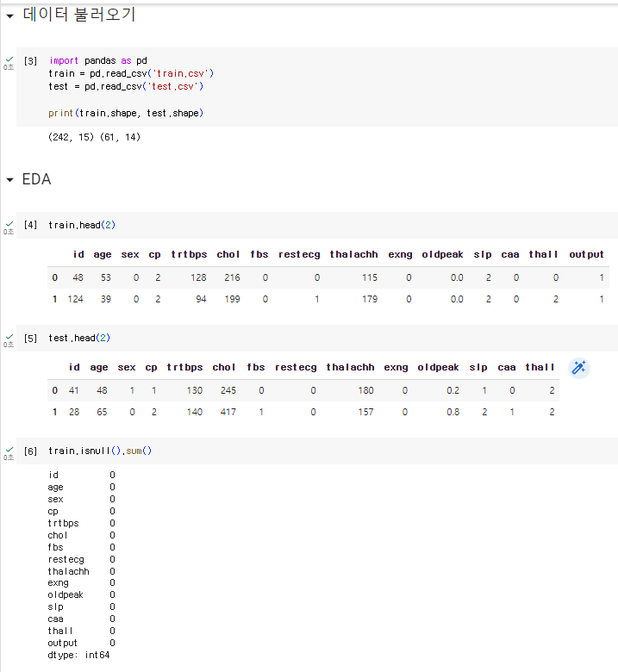The width and height of the screenshot is (618, 672).
Task: Click the 'output' row in isnull output
Action: coord(82,643)
